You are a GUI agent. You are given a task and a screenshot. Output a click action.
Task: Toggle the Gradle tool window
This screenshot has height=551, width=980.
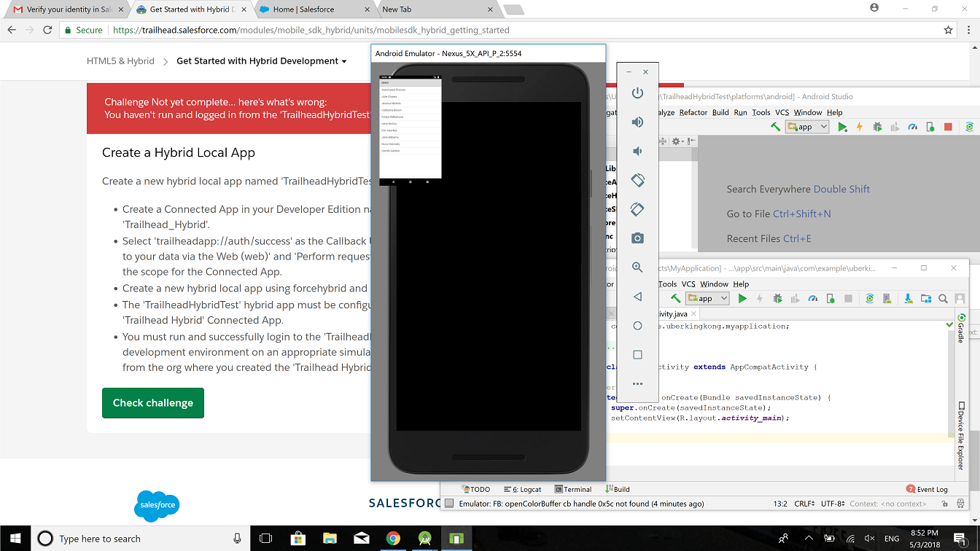pos(961,329)
